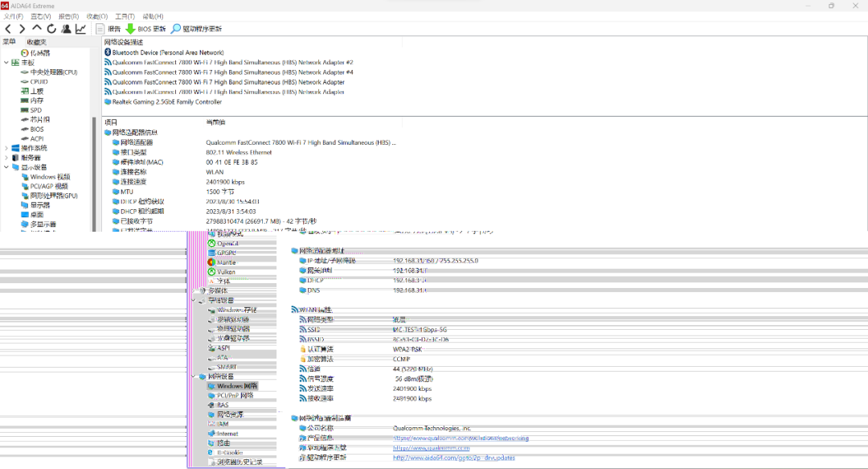Open the 工具(T) menu
868x469 pixels.
pos(125,17)
